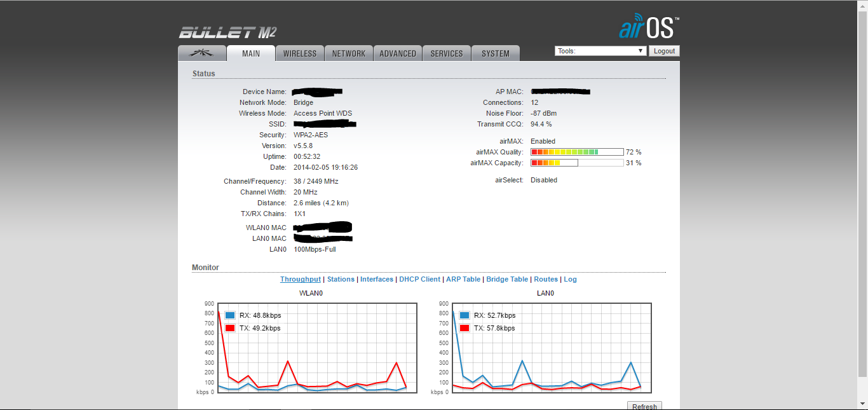Viewport: 868px width, 410px height.
Task: Open the Log link
Action: pos(570,279)
